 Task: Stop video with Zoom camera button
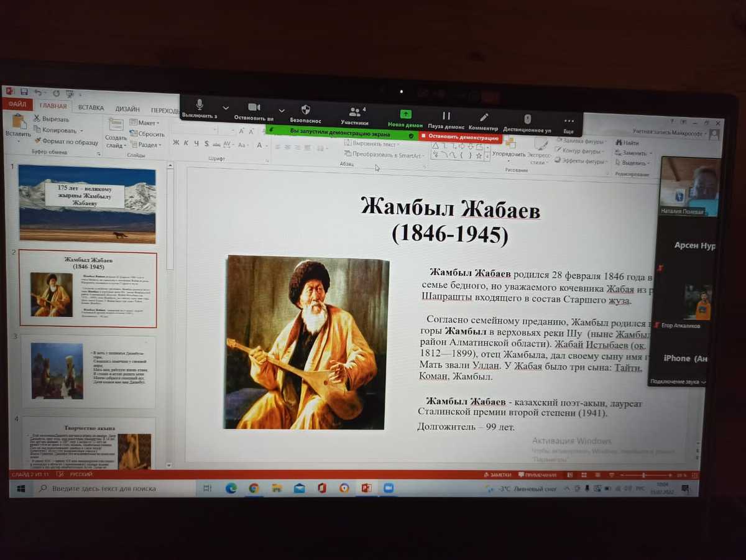tap(254, 108)
